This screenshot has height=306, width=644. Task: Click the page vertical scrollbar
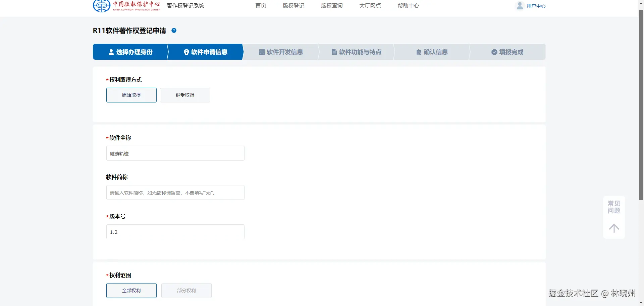[641, 105]
